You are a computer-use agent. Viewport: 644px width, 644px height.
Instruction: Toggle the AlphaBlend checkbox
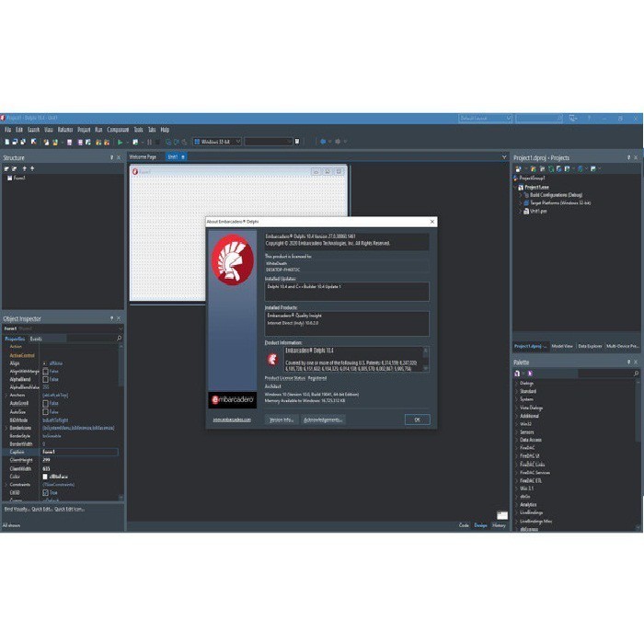(x=46, y=379)
